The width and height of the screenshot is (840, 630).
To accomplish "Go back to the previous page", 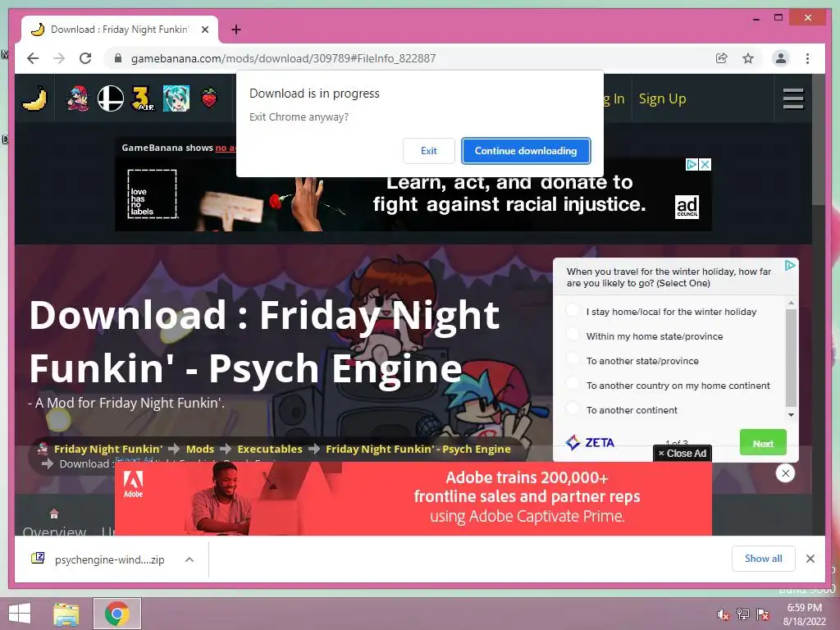I will click(x=33, y=58).
